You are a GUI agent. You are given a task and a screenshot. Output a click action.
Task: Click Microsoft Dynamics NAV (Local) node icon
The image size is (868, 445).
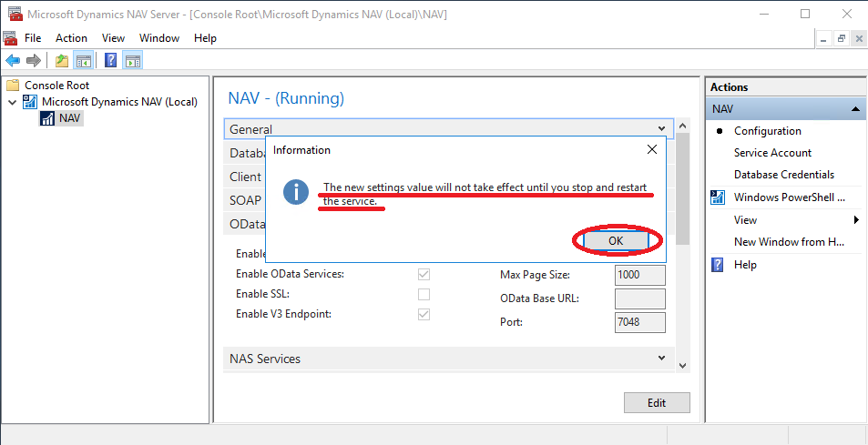pos(29,102)
